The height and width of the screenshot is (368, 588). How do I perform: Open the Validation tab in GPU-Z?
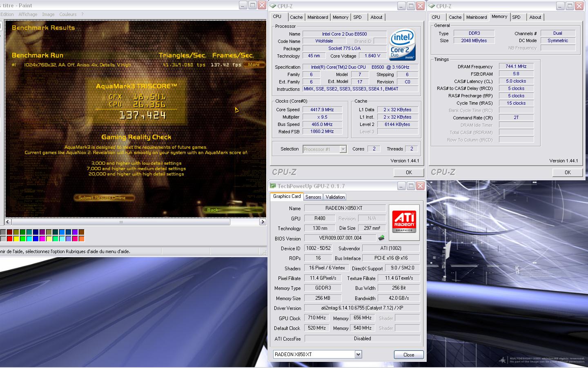click(x=335, y=197)
